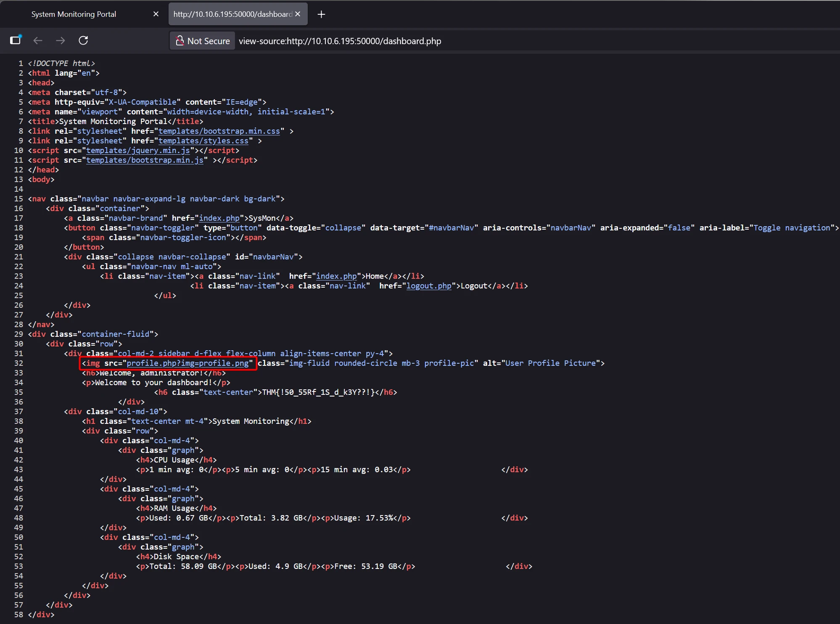
Task: Open navbar-brand index.php link on line 17
Action: tap(219, 218)
